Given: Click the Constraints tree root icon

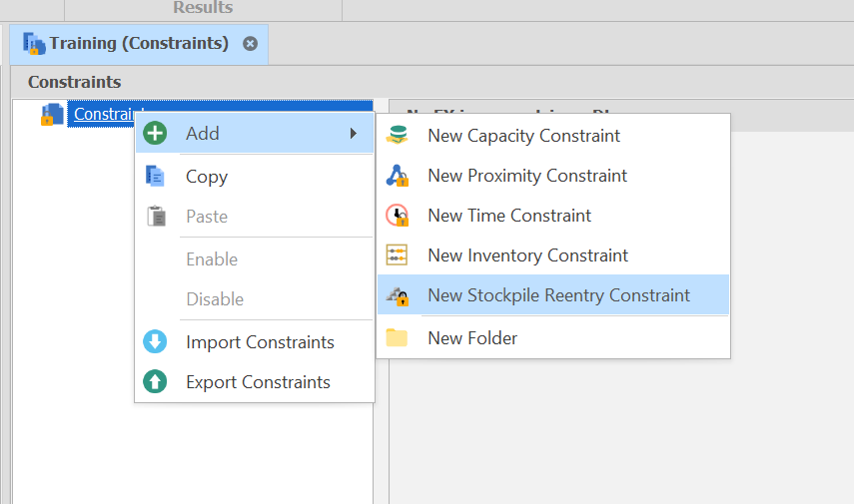Looking at the screenshot, I should tap(49, 115).
